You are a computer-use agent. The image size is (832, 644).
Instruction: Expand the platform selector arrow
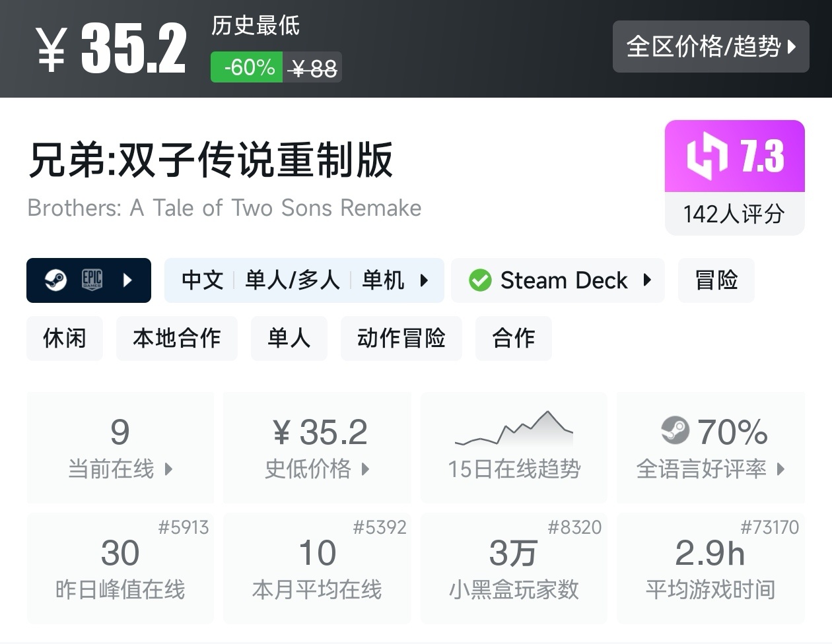[127, 280]
